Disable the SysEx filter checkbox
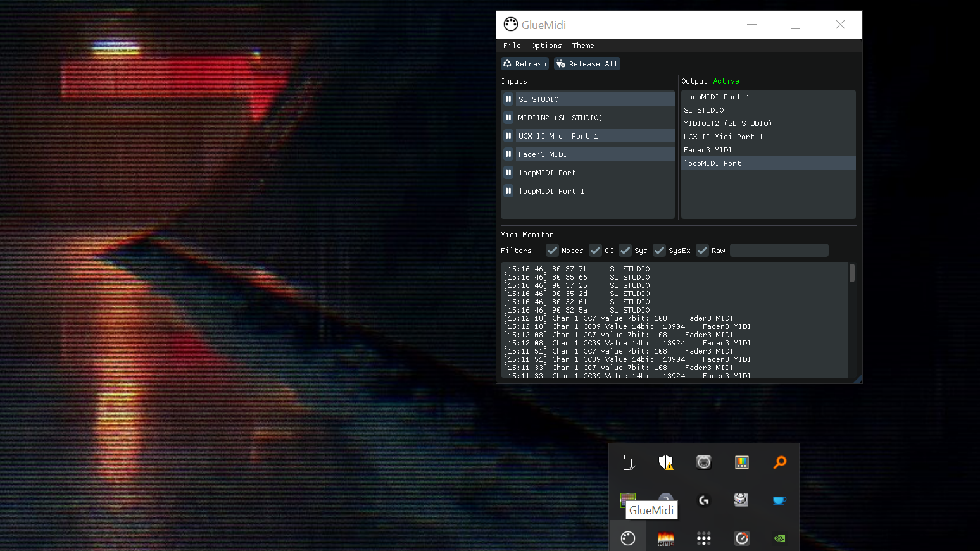980x551 pixels. [x=660, y=251]
